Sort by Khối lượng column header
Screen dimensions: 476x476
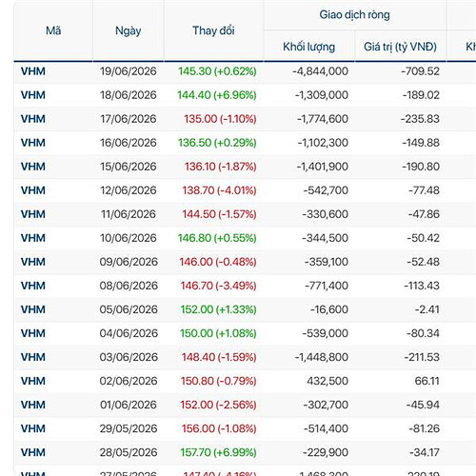[x=309, y=47]
